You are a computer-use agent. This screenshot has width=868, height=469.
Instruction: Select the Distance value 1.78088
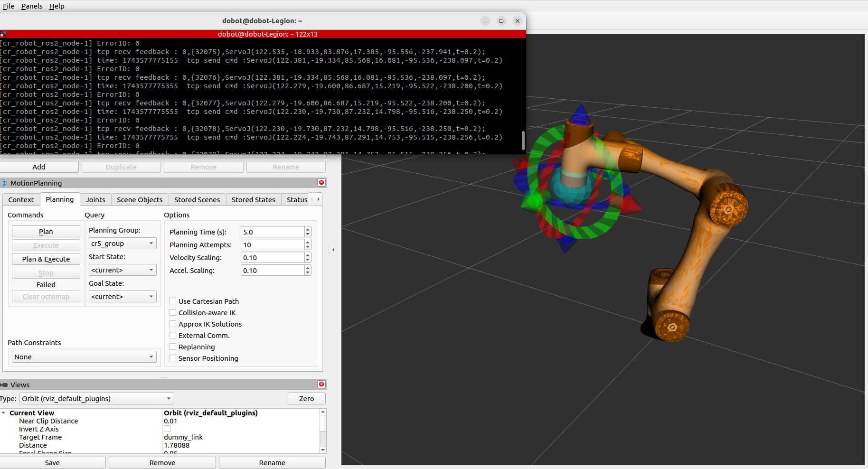tap(177, 445)
